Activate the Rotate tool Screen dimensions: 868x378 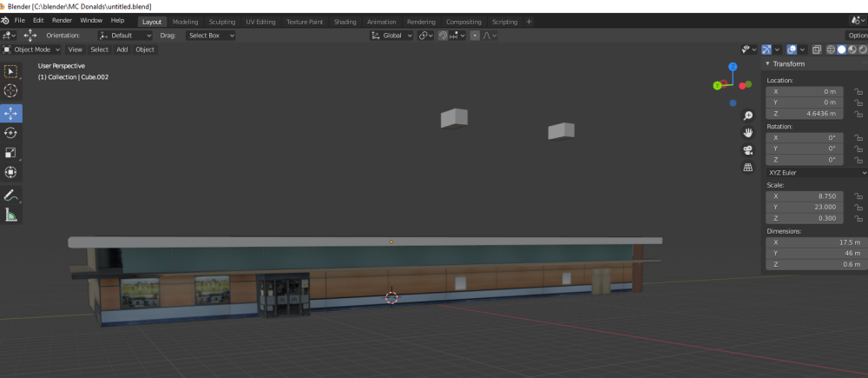pyautogui.click(x=10, y=133)
